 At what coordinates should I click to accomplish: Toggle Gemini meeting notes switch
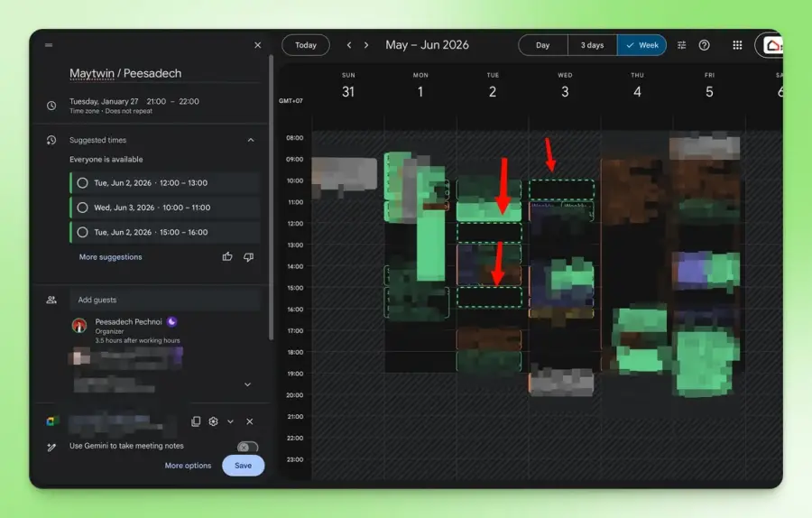(247, 447)
